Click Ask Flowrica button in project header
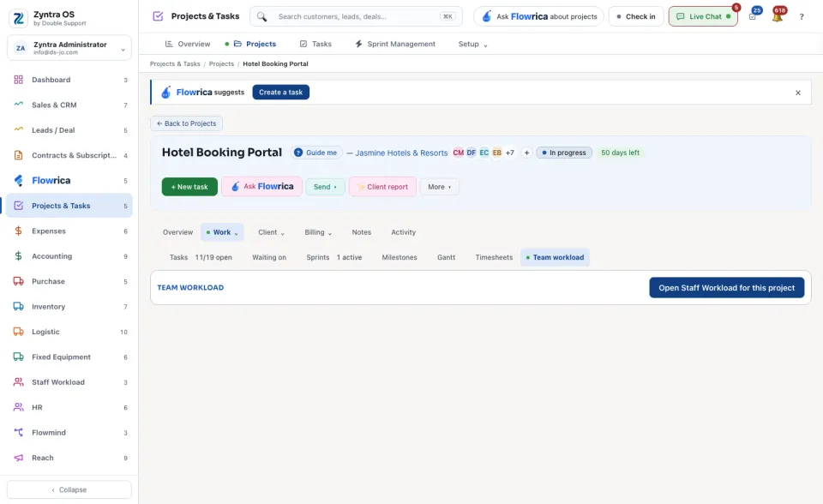 tap(262, 186)
